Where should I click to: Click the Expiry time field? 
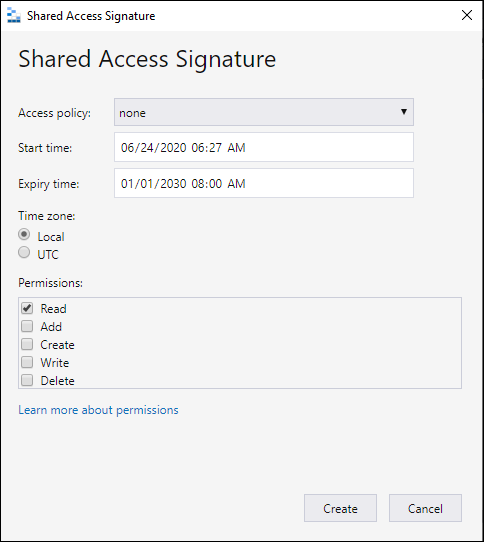click(264, 183)
